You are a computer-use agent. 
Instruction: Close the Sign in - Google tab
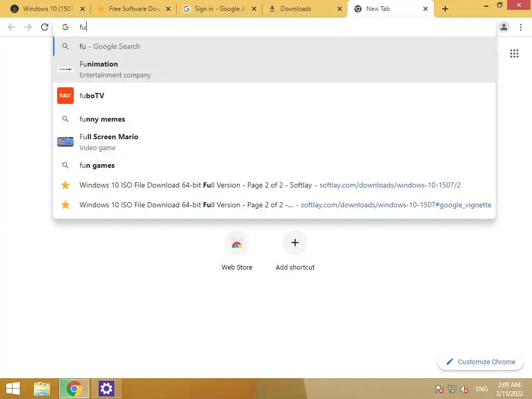click(x=254, y=9)
